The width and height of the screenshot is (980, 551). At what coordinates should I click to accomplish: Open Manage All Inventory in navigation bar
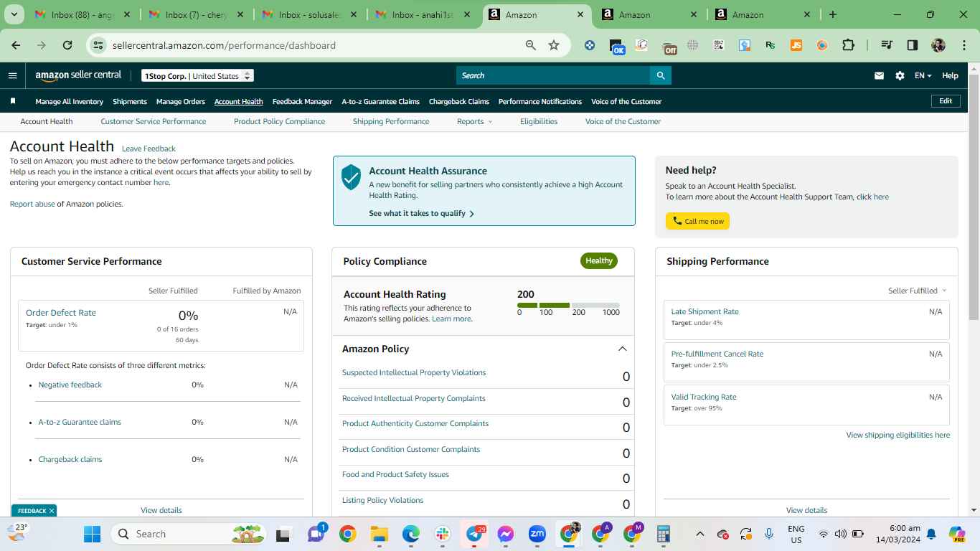tap(70, 101)
